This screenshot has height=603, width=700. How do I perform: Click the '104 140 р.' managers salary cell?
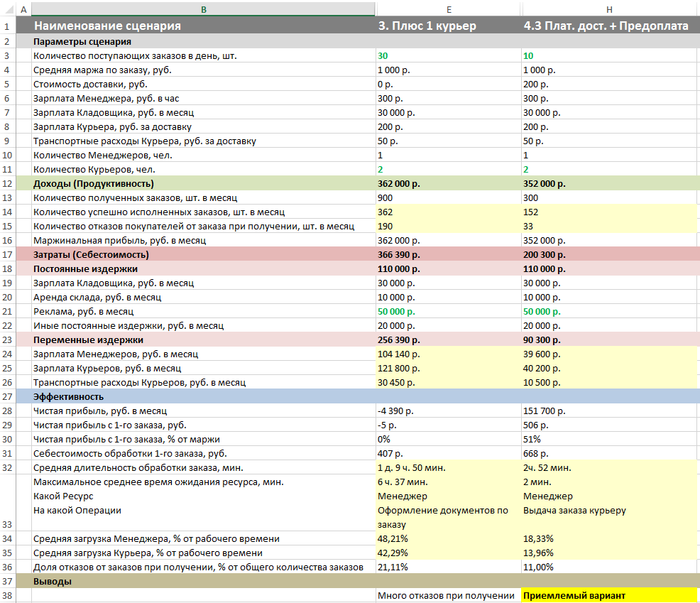[449, 354]
